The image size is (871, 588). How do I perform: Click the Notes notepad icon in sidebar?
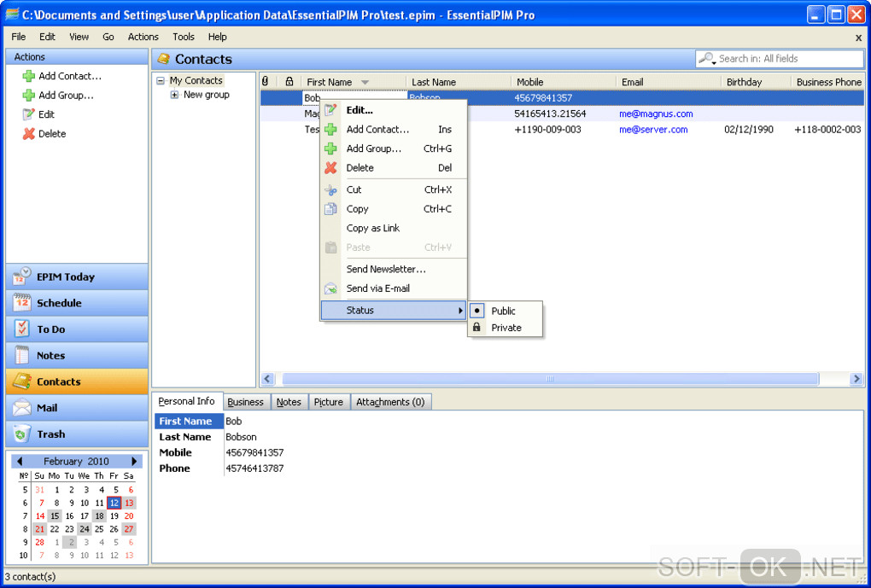click(21, 355)
